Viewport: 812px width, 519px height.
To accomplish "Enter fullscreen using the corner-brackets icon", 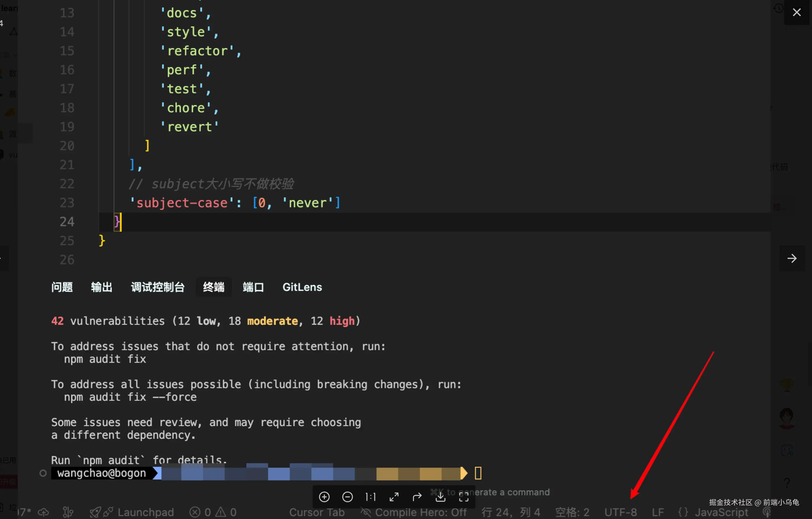I will point(464,497).
